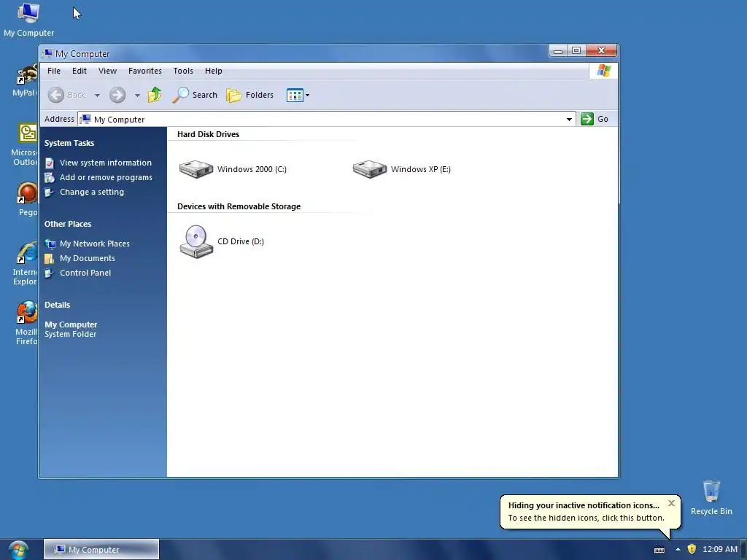Collapse the System Tasks section header
The height and width of the screenshot is (560, 747).
(x=69, y=143)
